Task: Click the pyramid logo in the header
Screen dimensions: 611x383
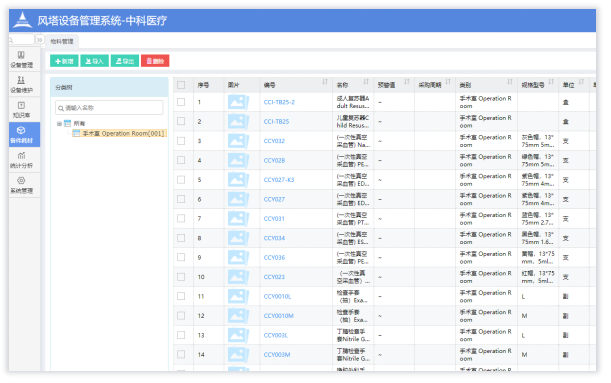Action: [x=23, y=20]
